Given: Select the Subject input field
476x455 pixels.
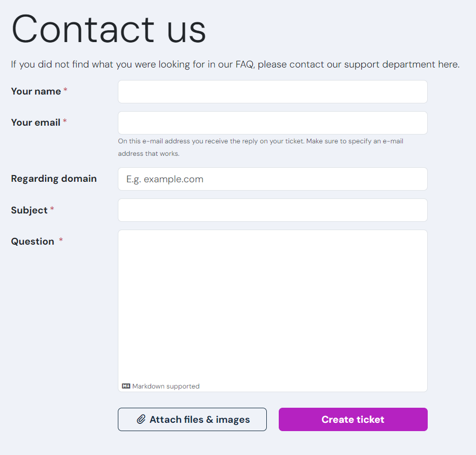Looking at the screenshot, I should (273, 210).
